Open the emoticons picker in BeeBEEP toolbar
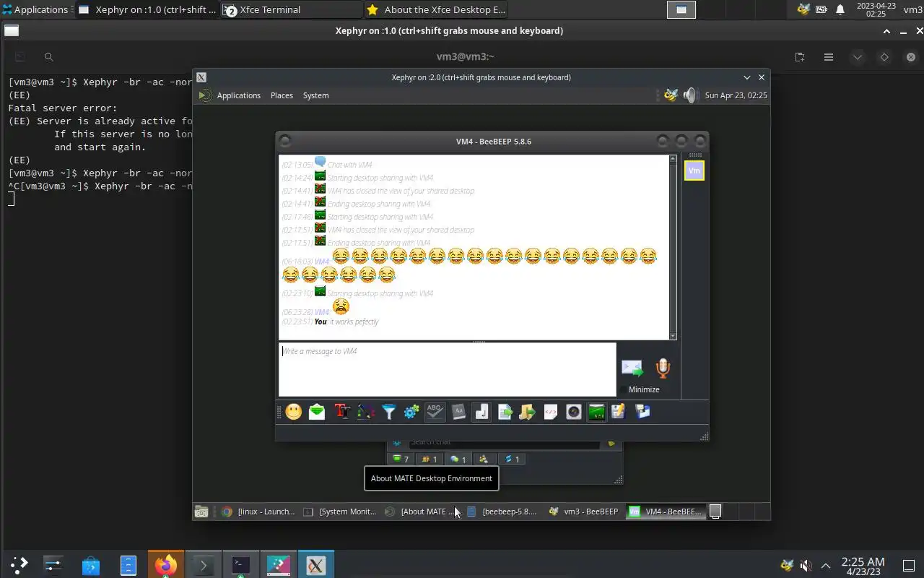Image resolution: width=924 pixels, height=578 pixels. [x=294, y=412]
